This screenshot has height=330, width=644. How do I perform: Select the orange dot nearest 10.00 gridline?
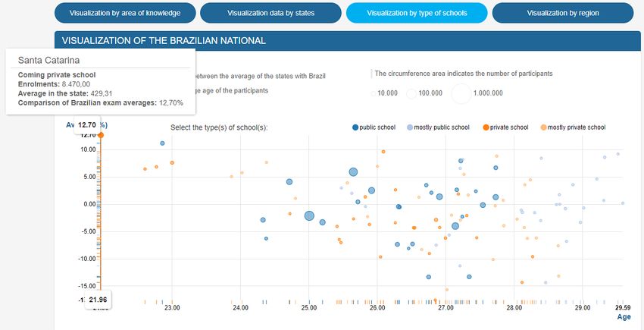(383, 152)
